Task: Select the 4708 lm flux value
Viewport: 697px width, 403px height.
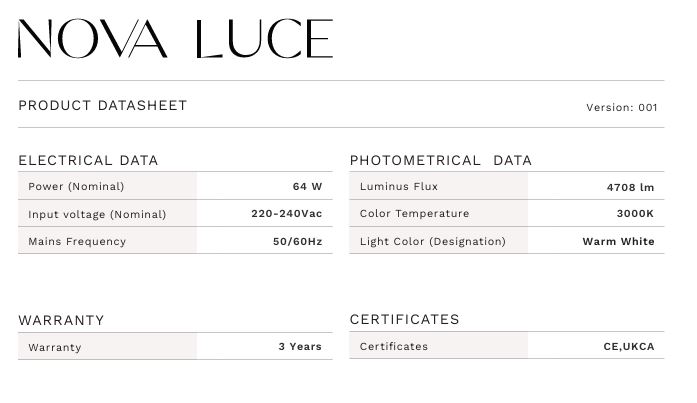Action: (630, 187)
